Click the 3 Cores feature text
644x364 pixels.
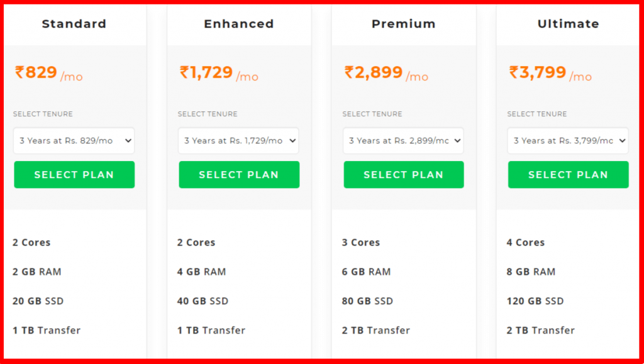(x=361, y=243)
